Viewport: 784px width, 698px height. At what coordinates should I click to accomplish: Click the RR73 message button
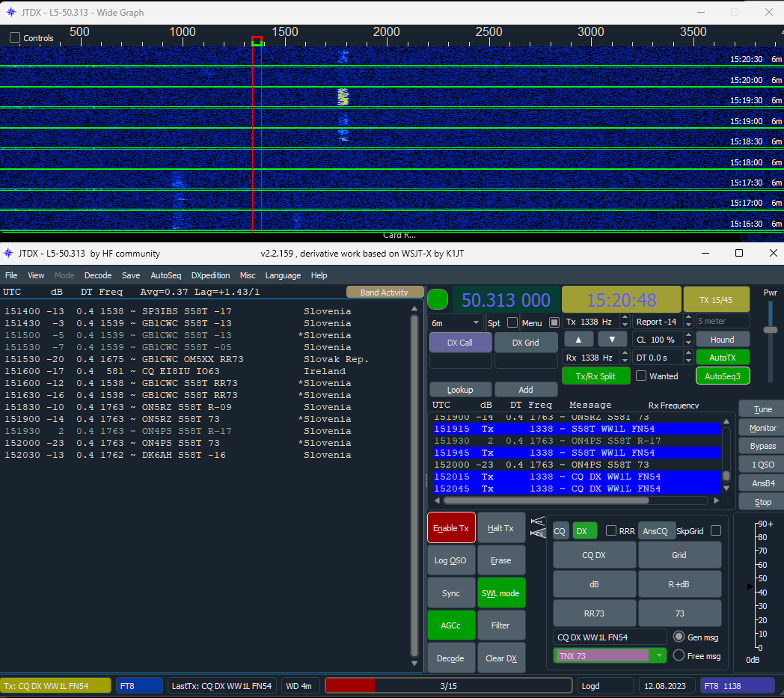[x=594, y=613]
